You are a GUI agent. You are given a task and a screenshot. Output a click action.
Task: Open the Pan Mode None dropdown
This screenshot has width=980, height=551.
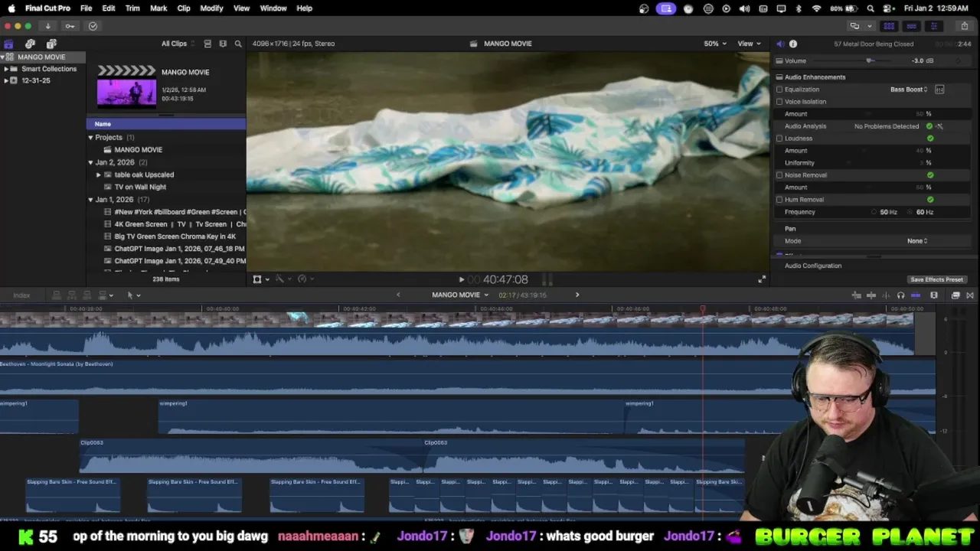(917, 241)
